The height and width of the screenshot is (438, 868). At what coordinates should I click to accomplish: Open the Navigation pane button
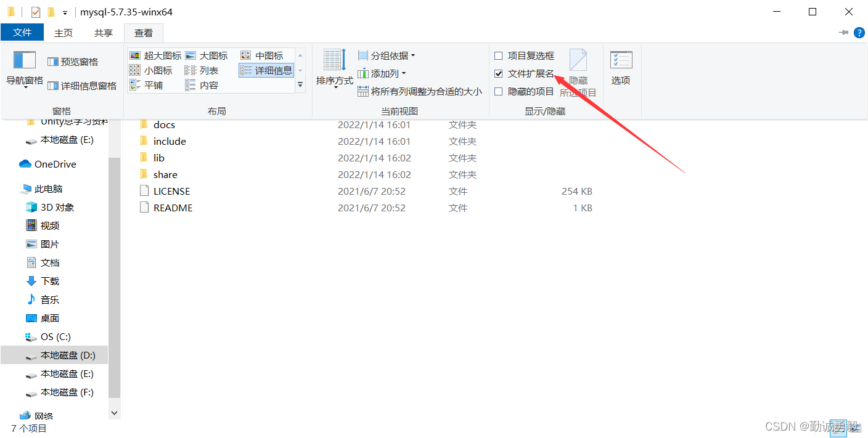tap(24, 70)
